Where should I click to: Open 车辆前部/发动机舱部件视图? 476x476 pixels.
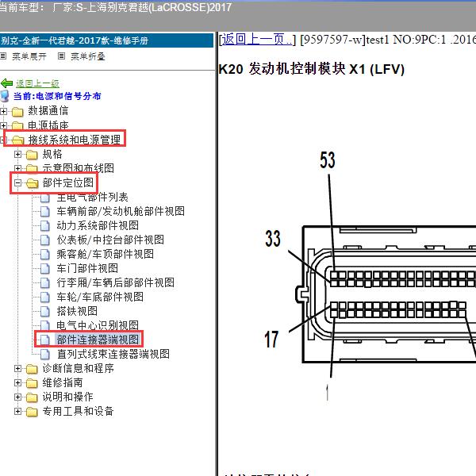click(121, 211)
